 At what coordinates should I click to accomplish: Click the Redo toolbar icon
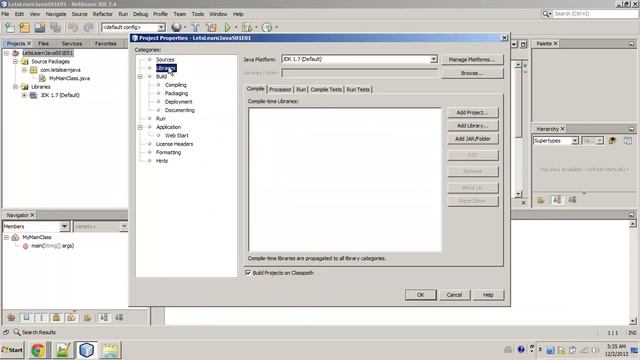[89, 27]
